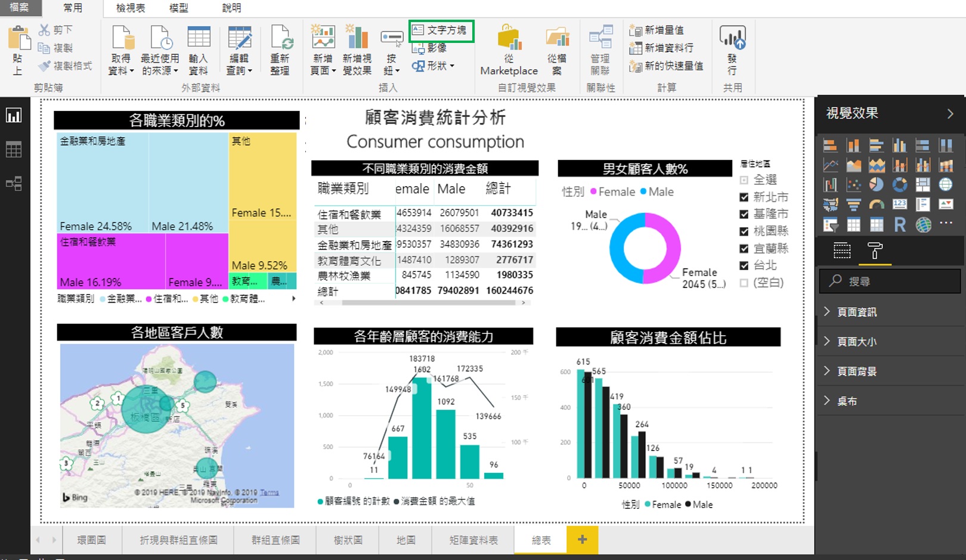This screenshot has height=560, width=966.
Task: Open more visuals ellipsis
Action: click(946, 223)
